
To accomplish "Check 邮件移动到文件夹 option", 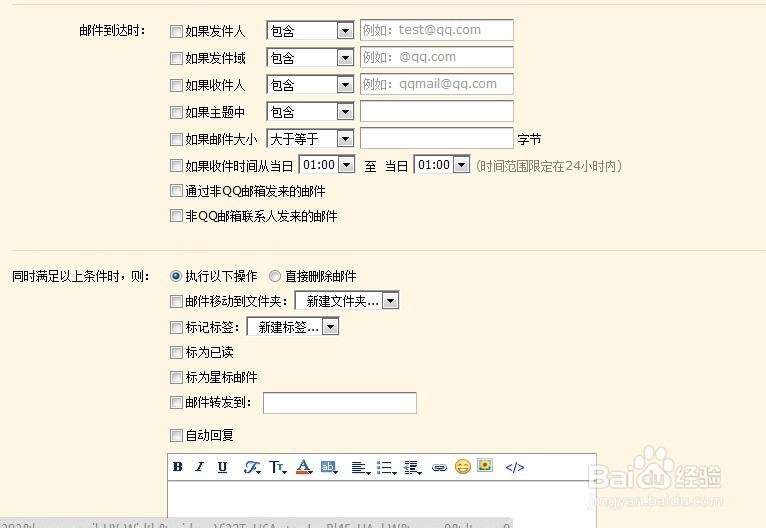I will [x=176, y=301].
